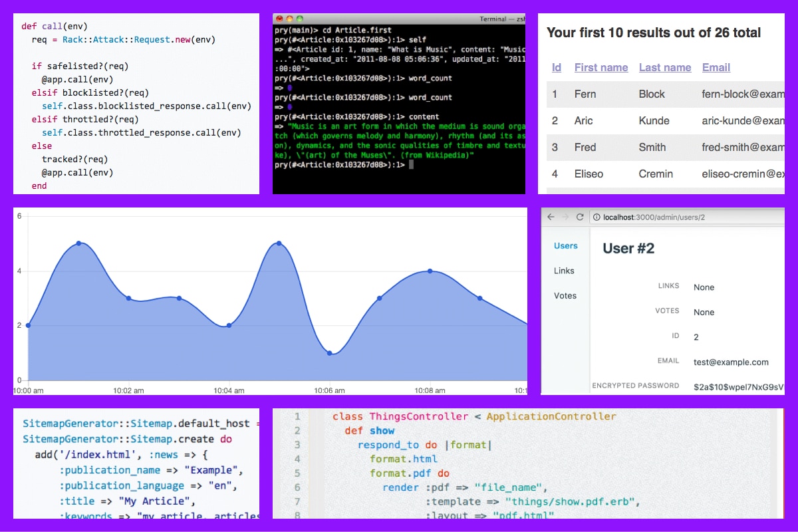Reload the localhost admin page
The width and height of the screenshot is (798, 532).
coord(580,217)
